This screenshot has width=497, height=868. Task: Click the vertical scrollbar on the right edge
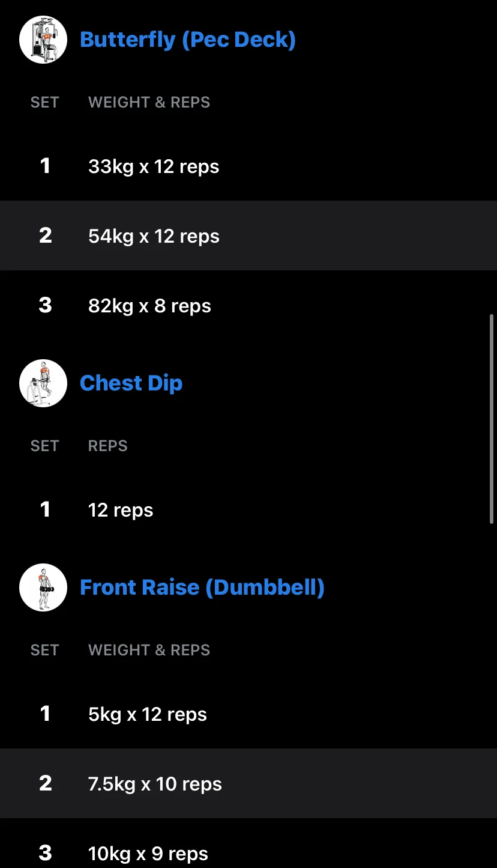click(492, 419)
